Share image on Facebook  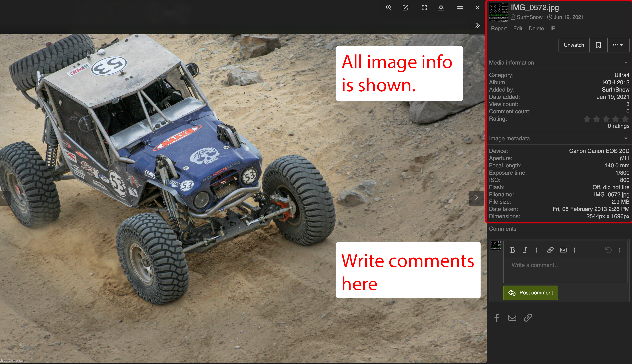coord(497,317)
